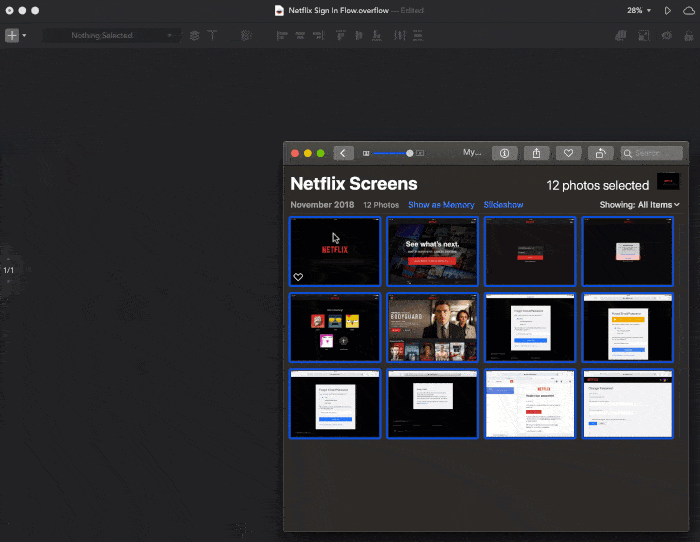This screenshot has width=700, height=542.
Task: Select the Bodyguard home screen thumbnail
Action: coord(432,328)
